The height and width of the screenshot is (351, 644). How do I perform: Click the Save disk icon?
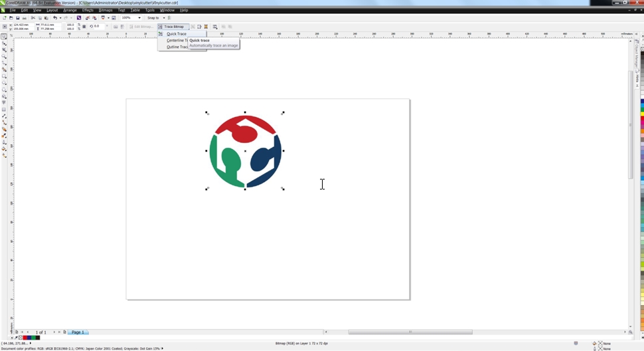pyautogui.click(x=17, y=18)
